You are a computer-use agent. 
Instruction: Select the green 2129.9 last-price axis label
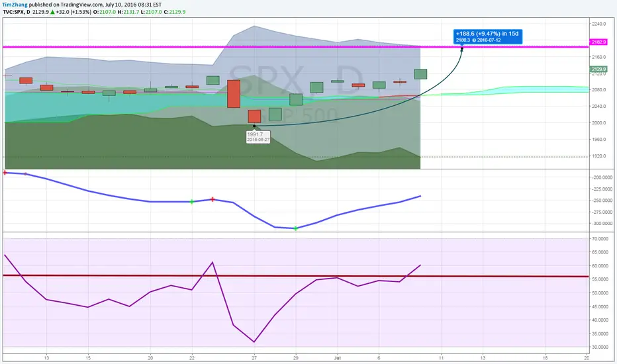(x=598, y=69)
